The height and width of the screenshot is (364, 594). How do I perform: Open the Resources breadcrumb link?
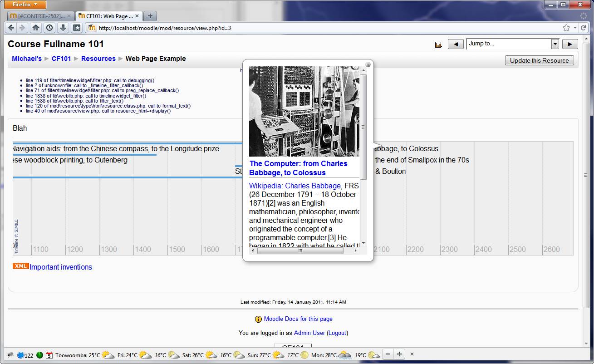click(98, 59)
